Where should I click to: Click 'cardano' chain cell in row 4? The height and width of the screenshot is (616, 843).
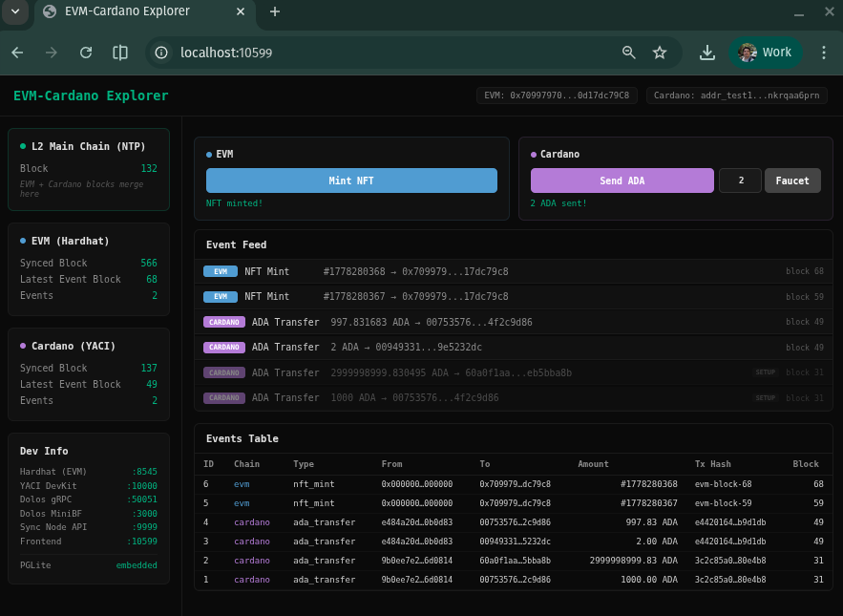(252, 522)
